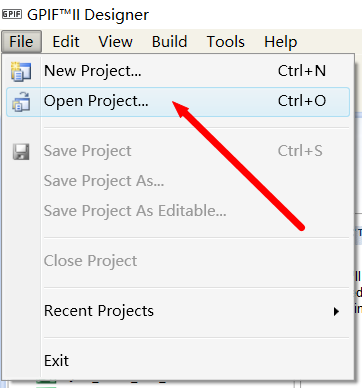Image resolution: width=362 pixels, height=388 pixels.
Task: Click the Open Project folder icon
Action: pos(21,101)
